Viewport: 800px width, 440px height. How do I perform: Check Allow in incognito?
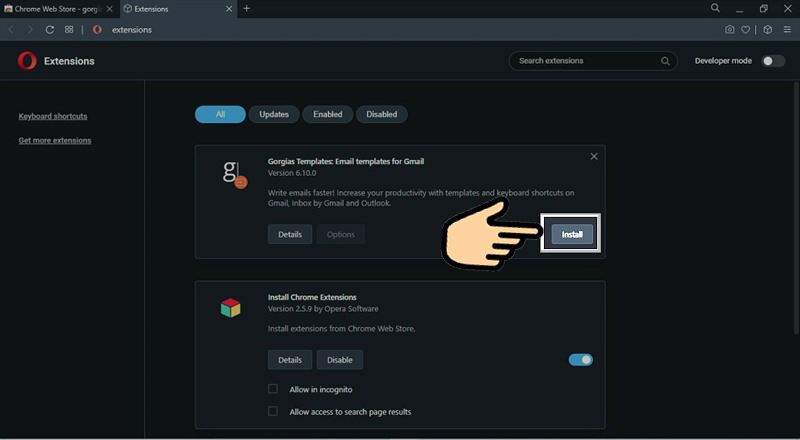(273, 389)
